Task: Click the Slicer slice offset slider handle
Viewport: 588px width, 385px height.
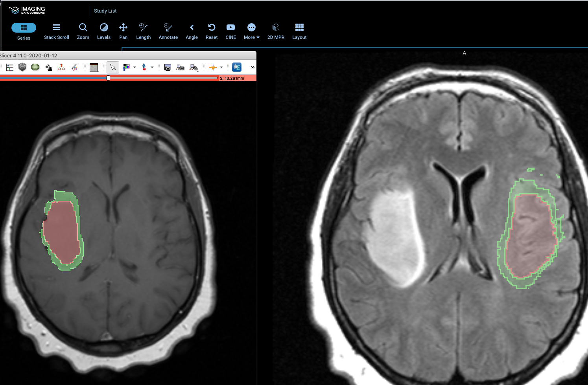Action: [108, 78]
